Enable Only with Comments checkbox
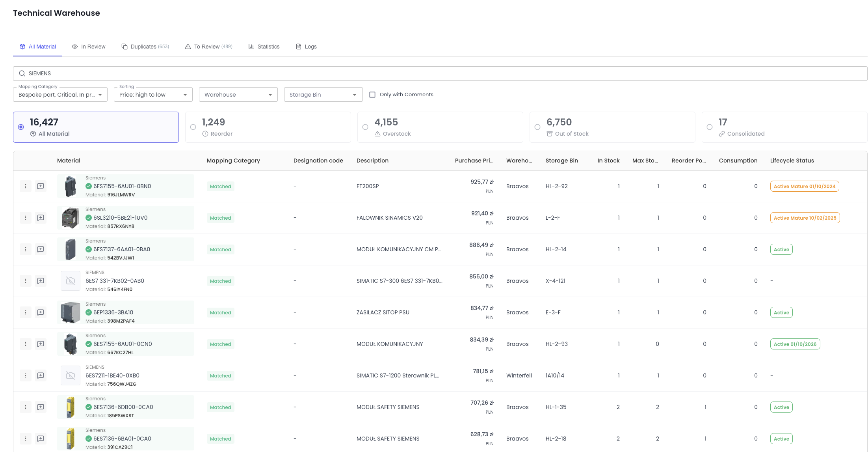This screenshot has width=868, height=452. [372, 95]
